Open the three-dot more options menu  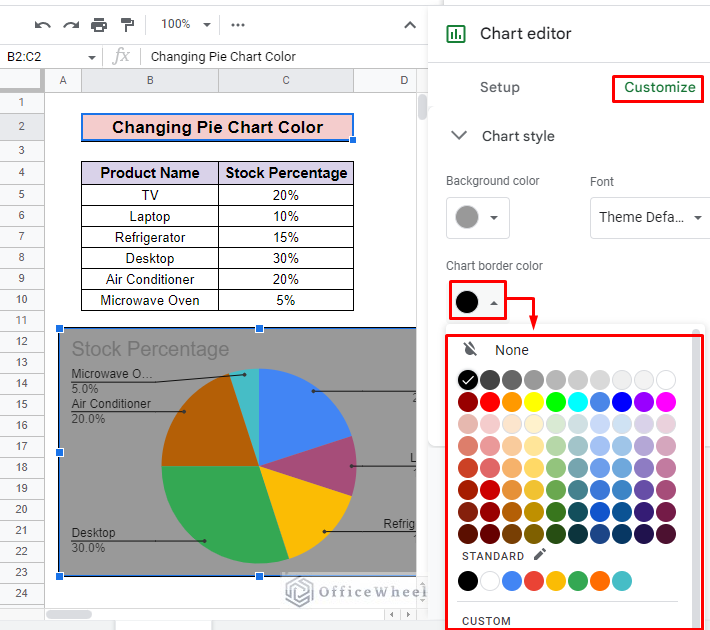(x=237, y=24)
